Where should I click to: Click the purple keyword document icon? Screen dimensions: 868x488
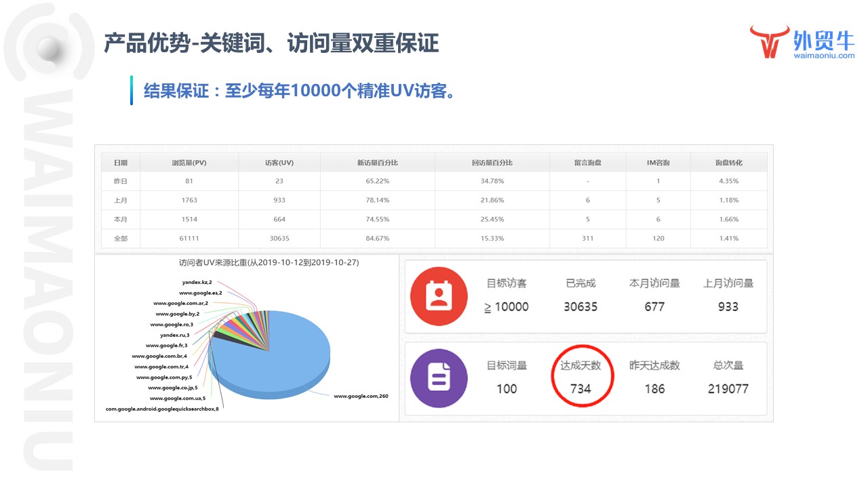(x=439, y=378)
